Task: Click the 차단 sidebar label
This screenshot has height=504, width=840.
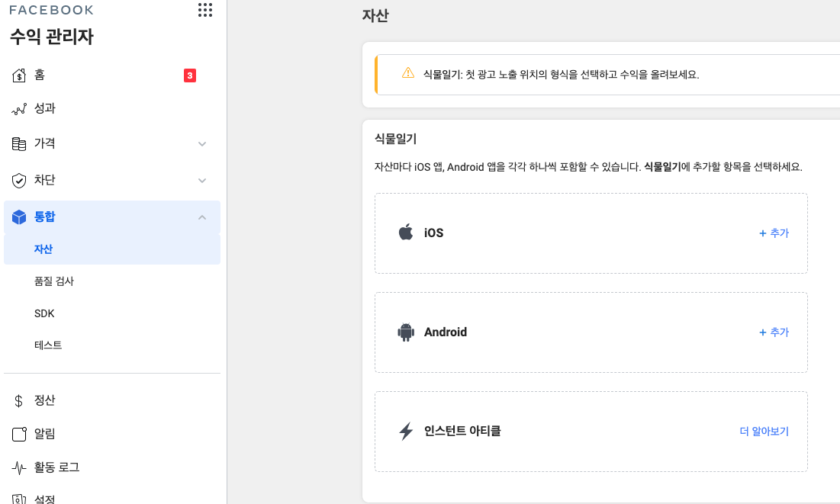Action: pos(44,180)
